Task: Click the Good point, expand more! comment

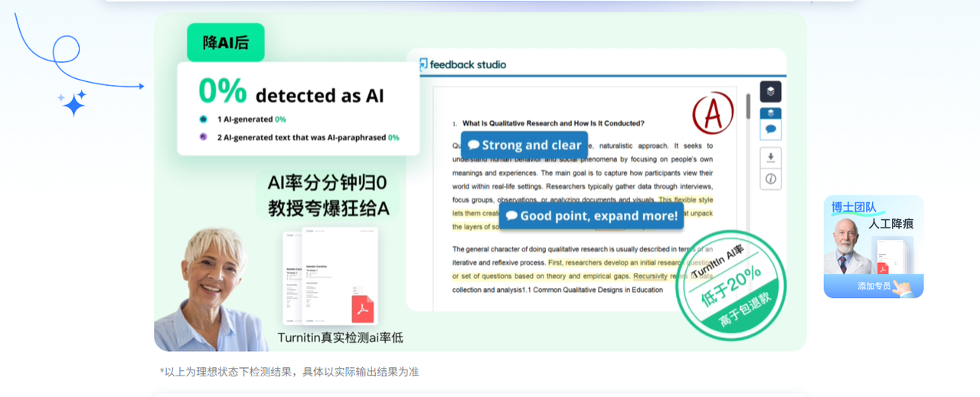Action: coord(591,215)
